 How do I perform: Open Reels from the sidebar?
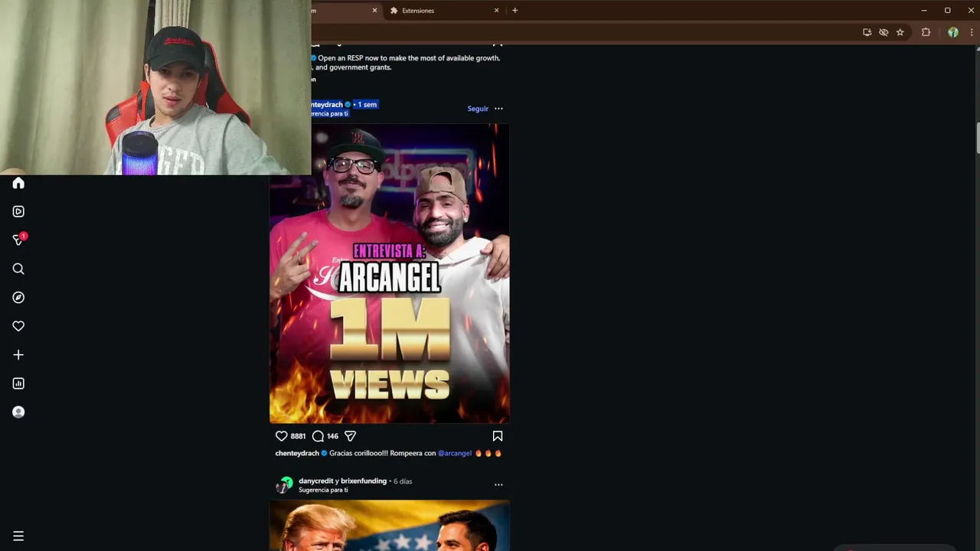click(x=18, y=211)
